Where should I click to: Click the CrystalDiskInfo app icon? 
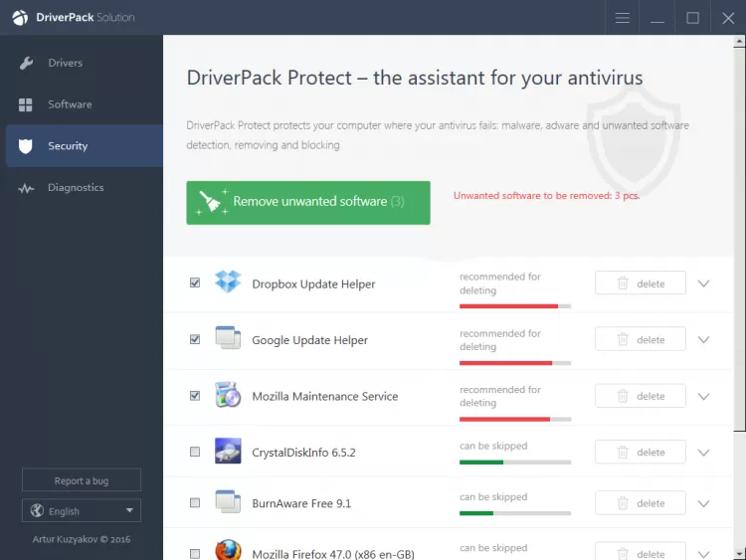(228, 451)
